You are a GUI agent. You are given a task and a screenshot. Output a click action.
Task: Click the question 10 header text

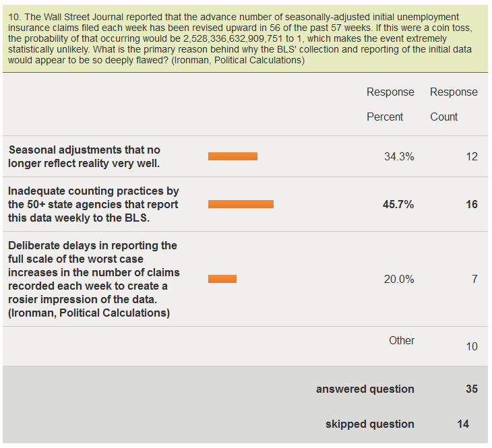(240, 38)
